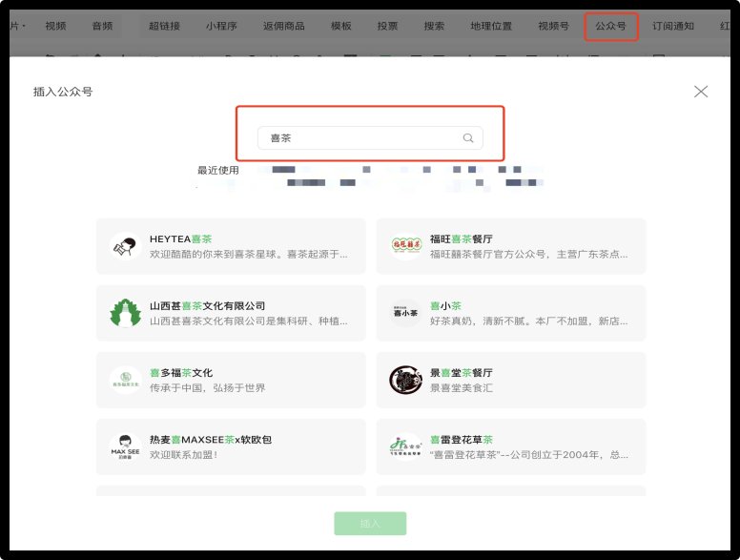The width and height of the screenshot is (740, 560).
Task: Open the 投票 toolbar item
Action: tap(387, 26)
